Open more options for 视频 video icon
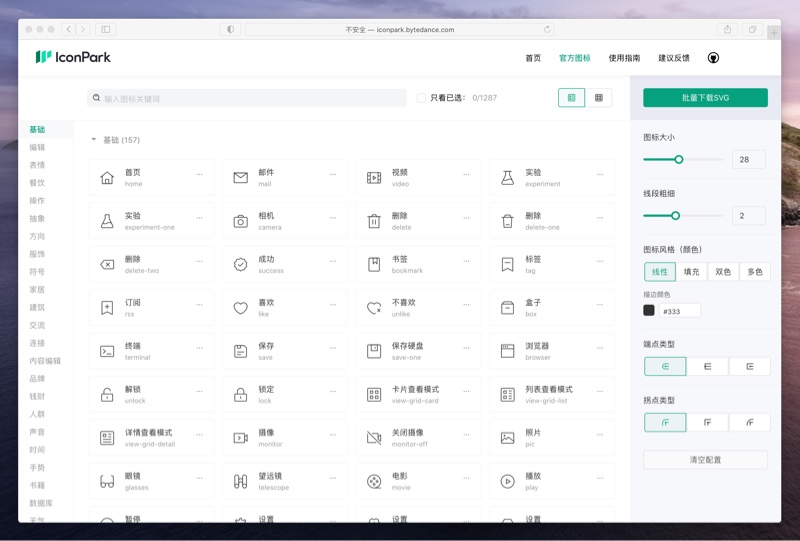This screenshot has width=800, height=541. coord(466,174)
